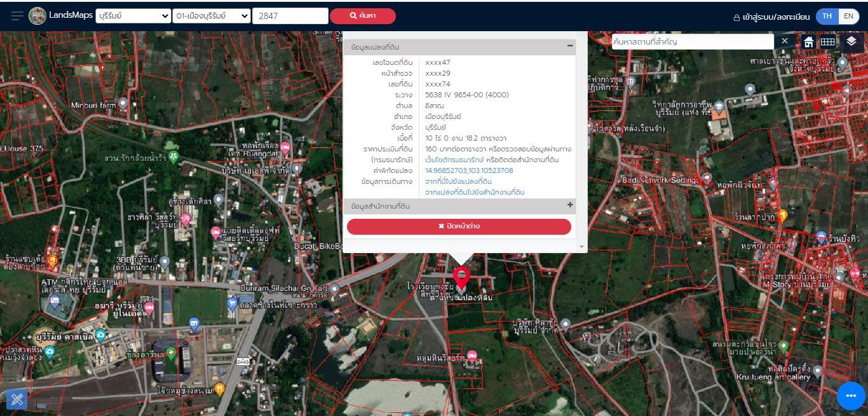868x416 pixels.
Task: Collapse the ข้อมูลแปลงที่ดิน section with the minus sign
Action: (x=570, y=46)
